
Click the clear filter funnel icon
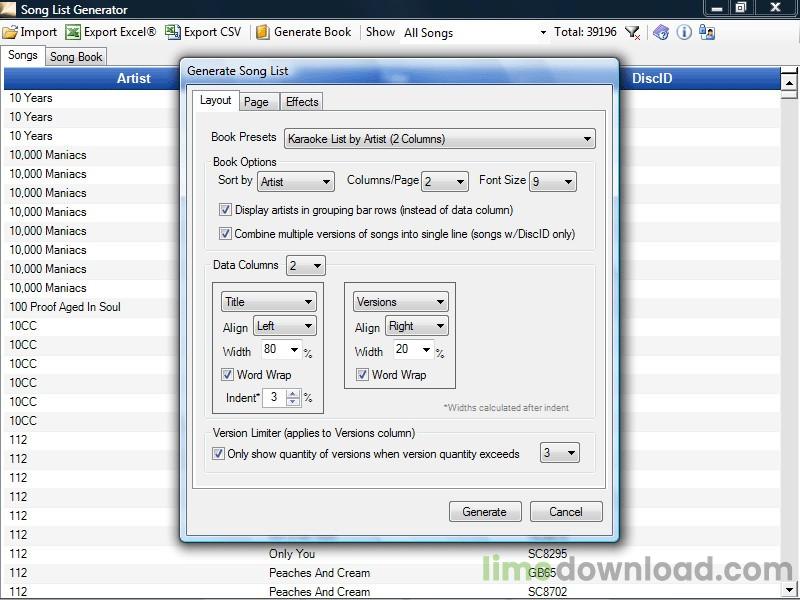click(x=633, y=33)
